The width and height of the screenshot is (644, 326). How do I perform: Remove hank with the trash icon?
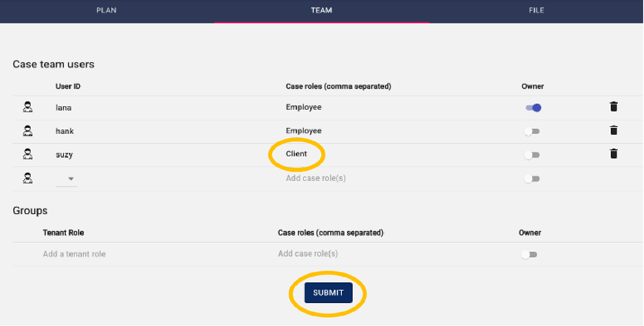pyautogui.click(x=614, y=130)
